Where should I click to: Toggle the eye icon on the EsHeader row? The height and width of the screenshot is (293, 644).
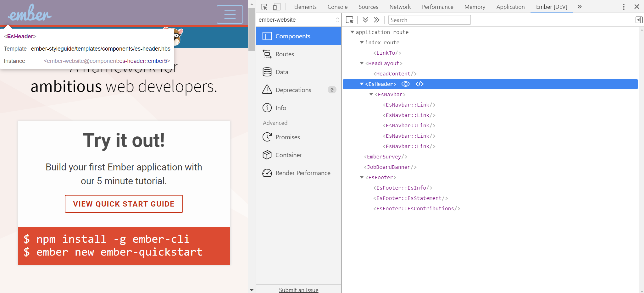(x=406, y=84)
